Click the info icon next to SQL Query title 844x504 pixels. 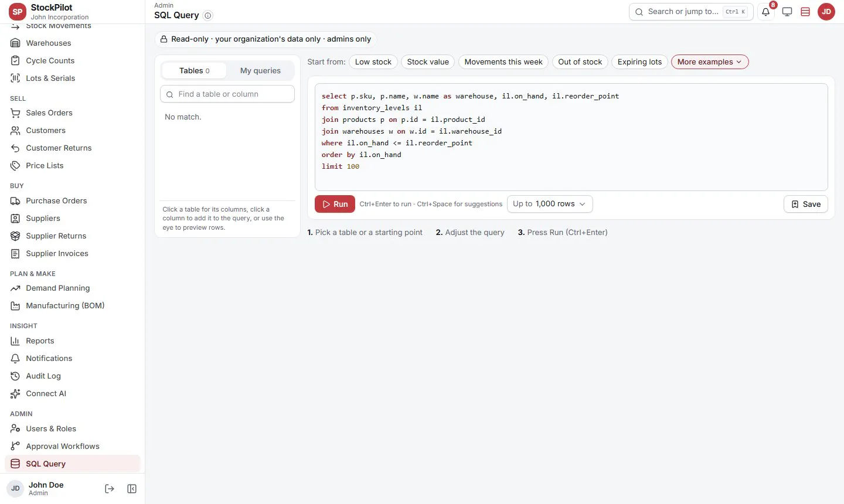tap(208, 16)
